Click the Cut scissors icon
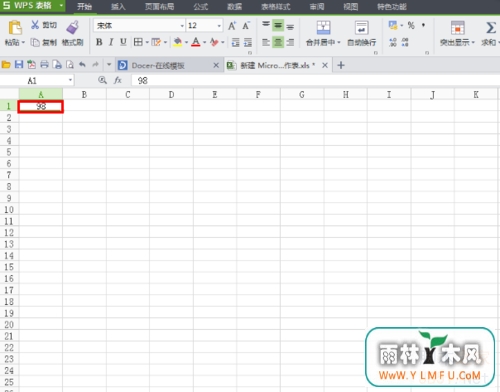Screen dimensions: 500x392 [x=35, y=25]
